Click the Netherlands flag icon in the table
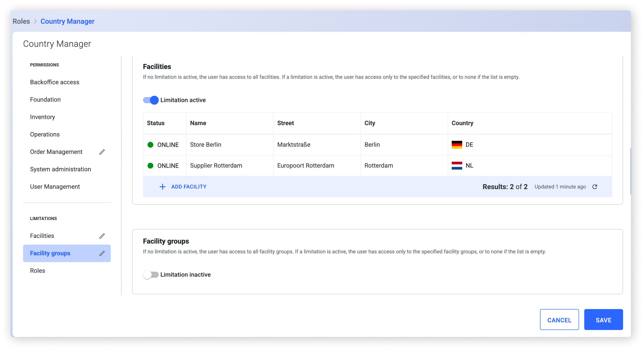The width and height of the screenshot is (644, 350). pos(457,165)
